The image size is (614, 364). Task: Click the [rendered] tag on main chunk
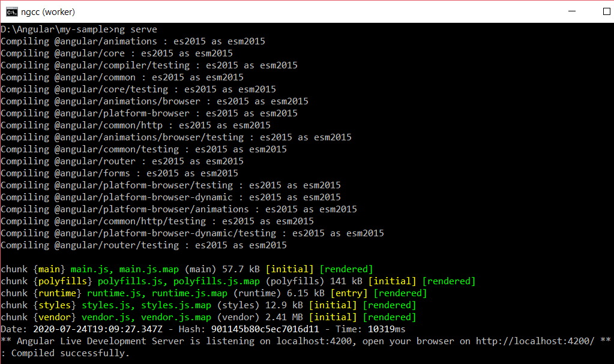346,269
